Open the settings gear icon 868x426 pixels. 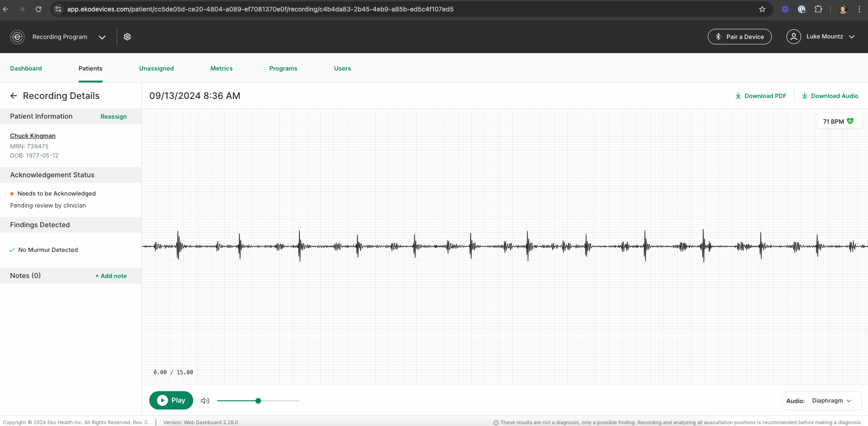127,37
